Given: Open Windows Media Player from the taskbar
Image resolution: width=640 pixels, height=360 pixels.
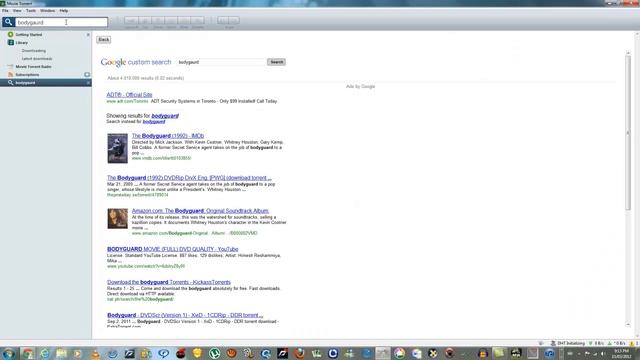Looking at the screenshot, I should (78, 353).
